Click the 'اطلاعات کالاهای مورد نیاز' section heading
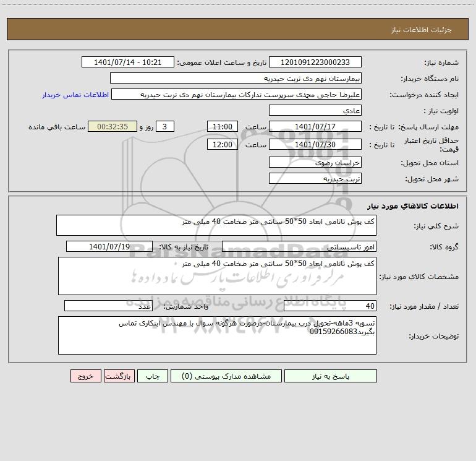 point(413,206)
